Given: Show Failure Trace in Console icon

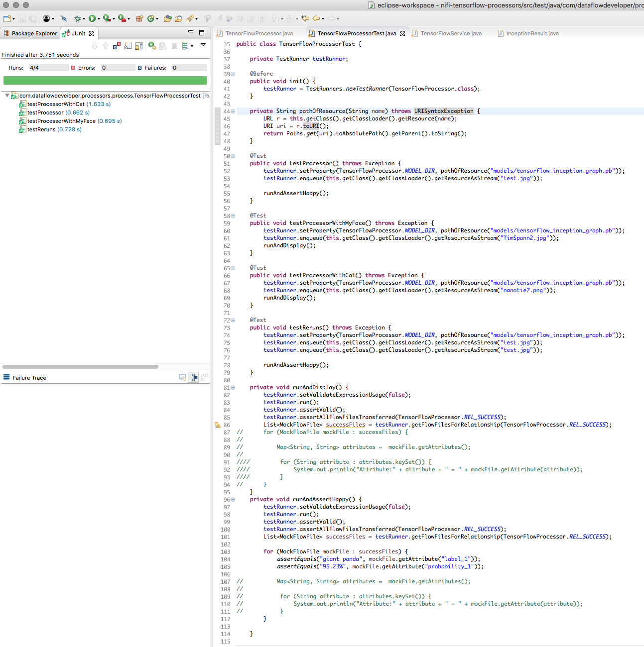Looking at the screenshot, I should pos(183,377).
